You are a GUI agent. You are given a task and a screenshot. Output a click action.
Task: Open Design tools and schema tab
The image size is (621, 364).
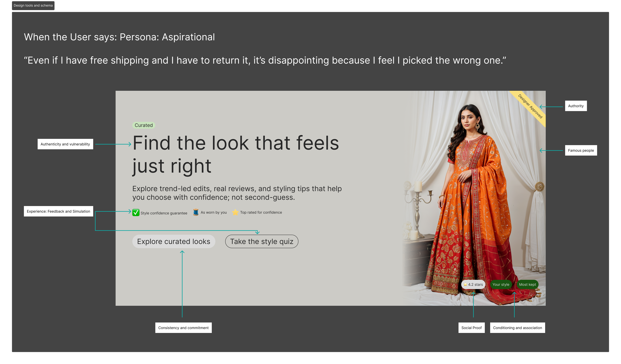pos(33,5)
